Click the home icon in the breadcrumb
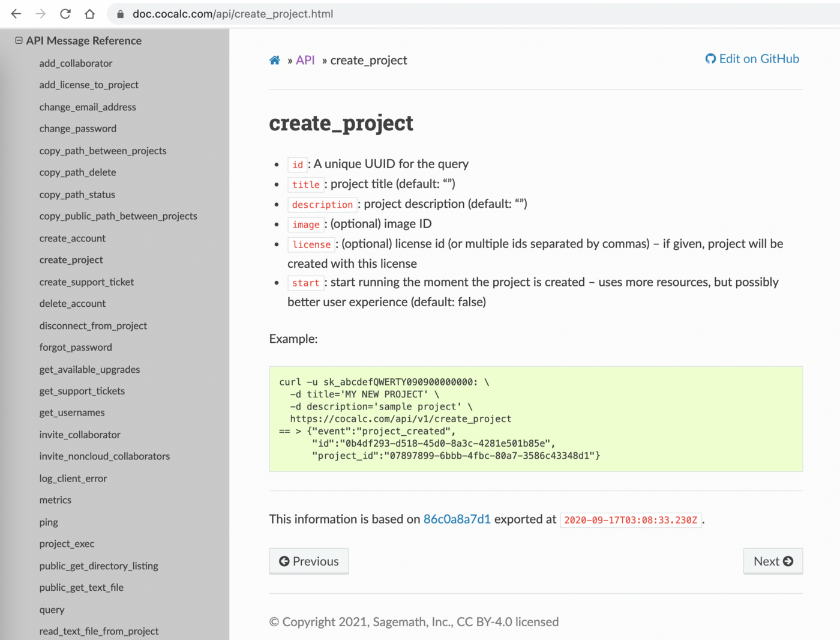The height and width of the screenshot is (640, 840). (275, 59)
